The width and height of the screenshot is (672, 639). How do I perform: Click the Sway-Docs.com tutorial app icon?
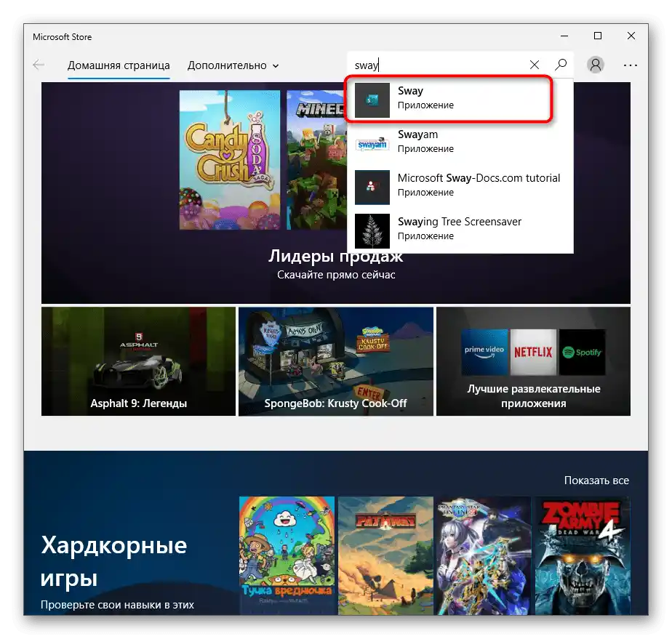[x=372, y=187]
